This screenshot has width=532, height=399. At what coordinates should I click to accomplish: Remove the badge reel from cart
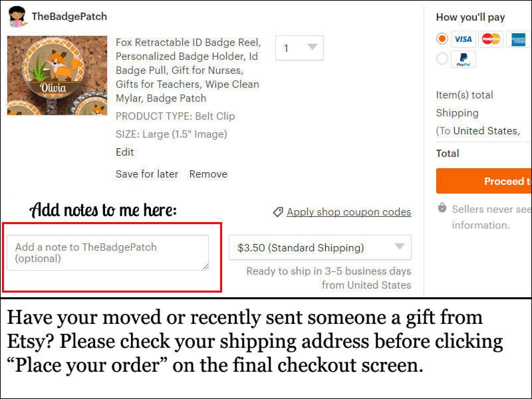coord(208,174)
